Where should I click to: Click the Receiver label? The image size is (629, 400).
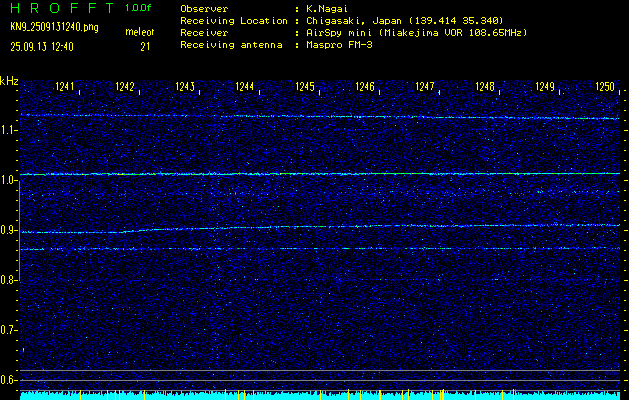(204, 33)
